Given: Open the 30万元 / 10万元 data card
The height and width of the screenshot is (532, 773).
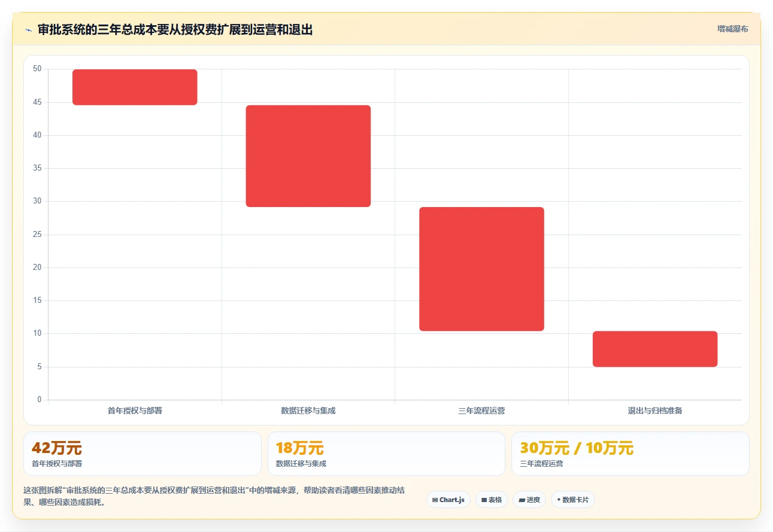Looking at the screenshot, I should coord(630,454).
